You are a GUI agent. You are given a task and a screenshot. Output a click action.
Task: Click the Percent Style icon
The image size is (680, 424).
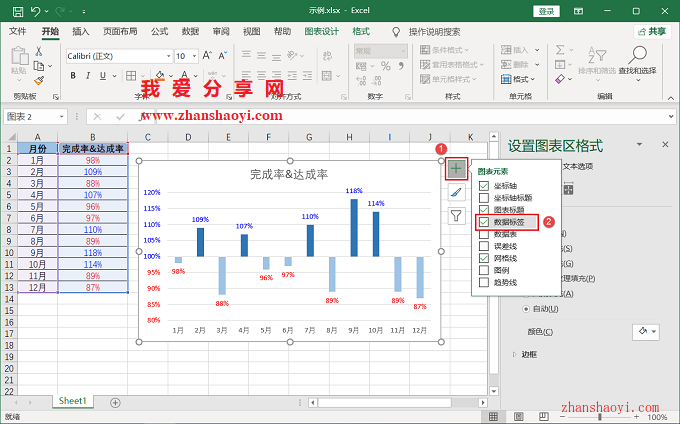point(386,66)
